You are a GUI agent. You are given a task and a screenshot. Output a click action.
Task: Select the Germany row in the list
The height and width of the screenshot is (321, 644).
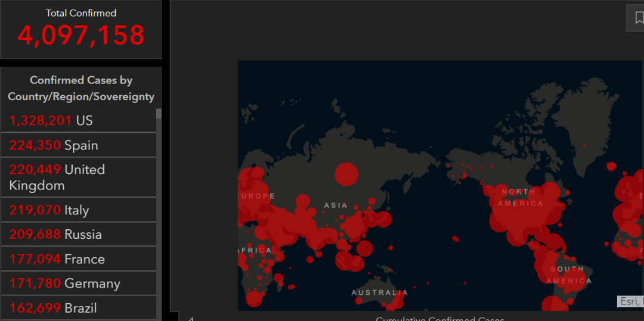click(79, 283)
